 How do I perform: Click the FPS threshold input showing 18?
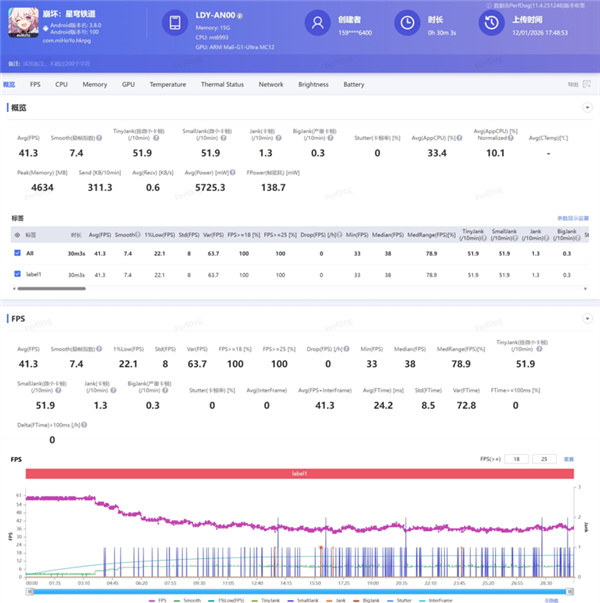517,459
